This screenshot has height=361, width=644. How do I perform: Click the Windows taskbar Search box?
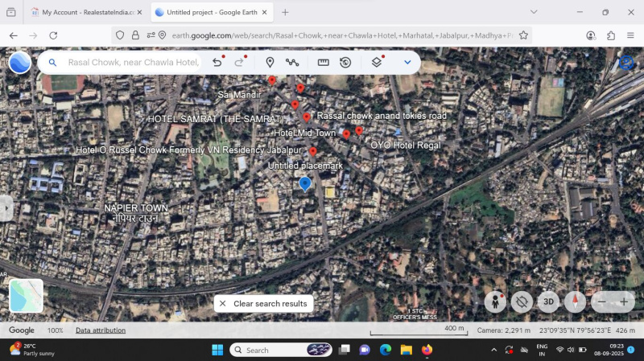tap(281, 350)
